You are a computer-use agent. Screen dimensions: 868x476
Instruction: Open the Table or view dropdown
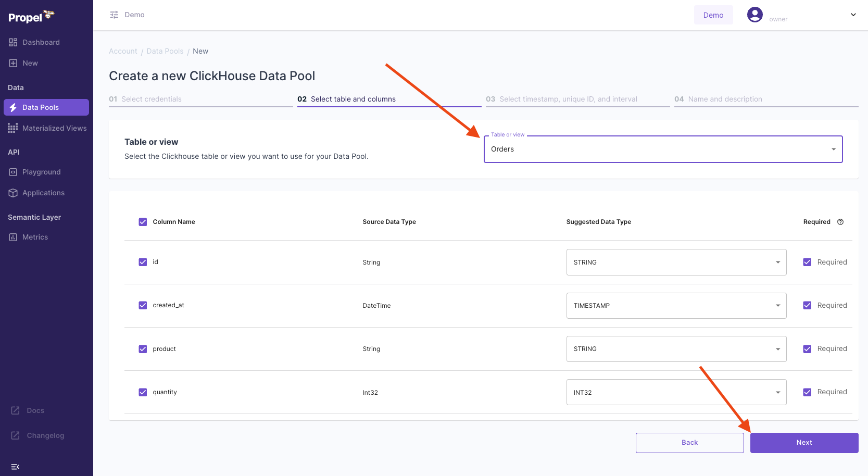point(663,149)
